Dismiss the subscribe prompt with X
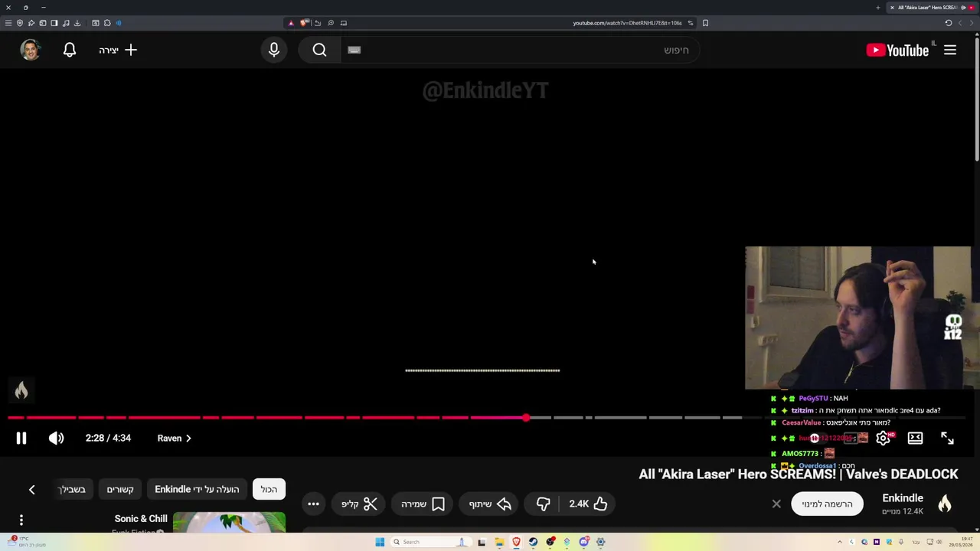980x551 pixels. point(776,504)
